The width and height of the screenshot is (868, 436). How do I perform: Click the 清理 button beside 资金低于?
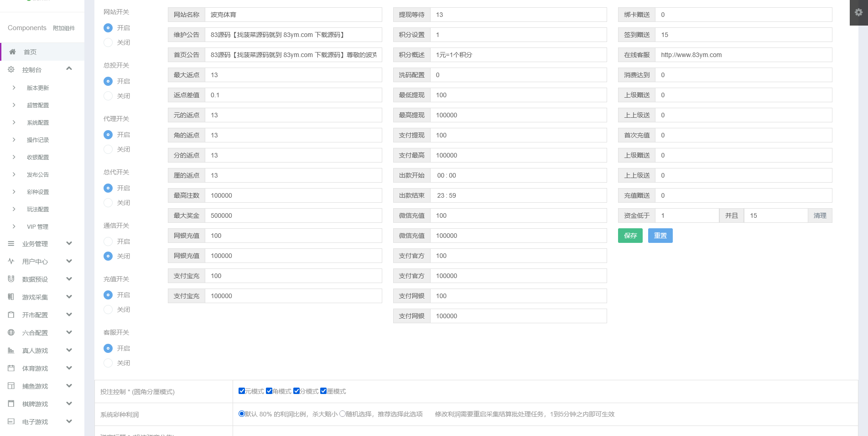pos(820,215)
